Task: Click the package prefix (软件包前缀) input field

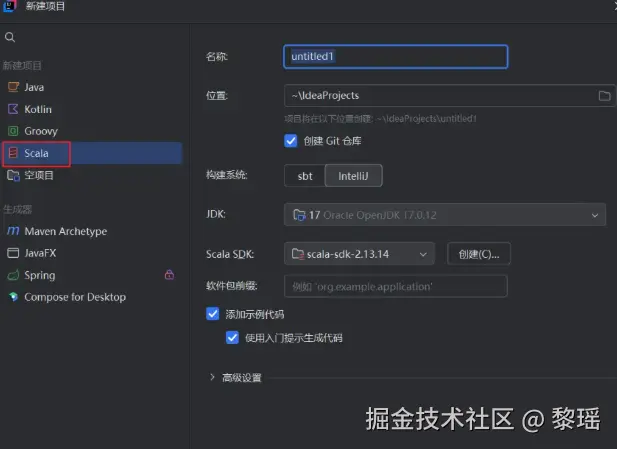Action: pos(395,286)
